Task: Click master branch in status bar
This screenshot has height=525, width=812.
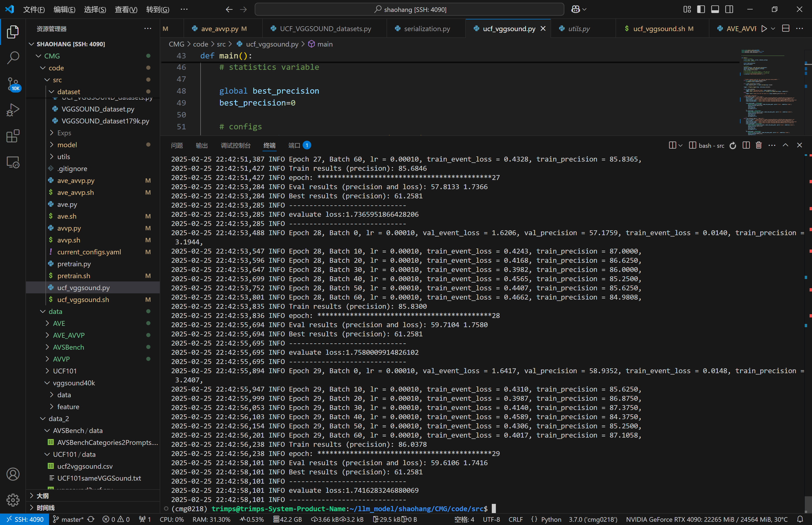Action: click(x=68, y=519)
